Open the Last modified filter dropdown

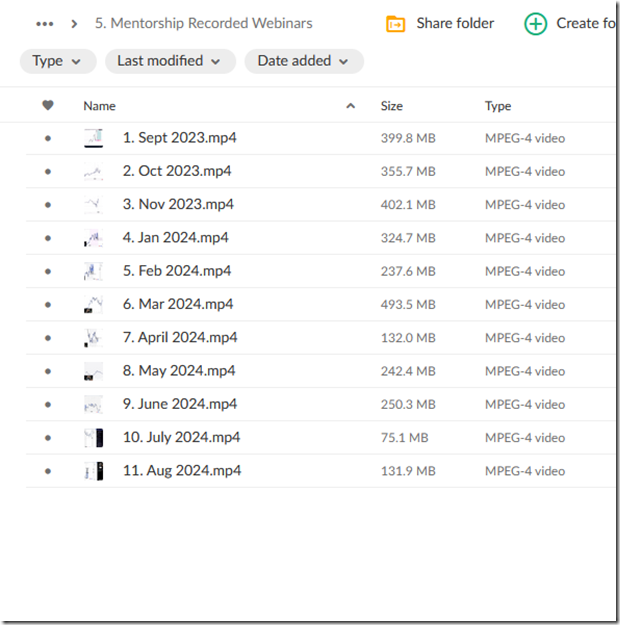(170, 61)
